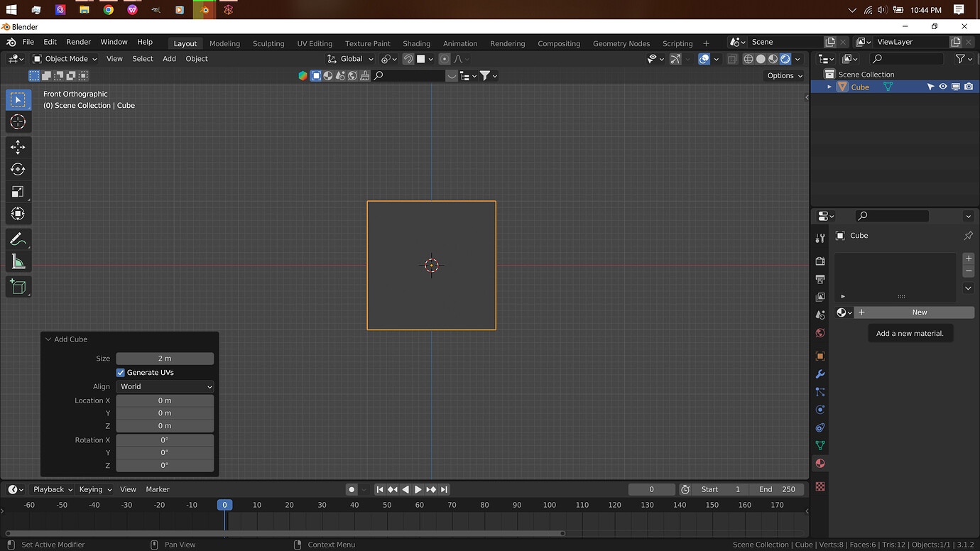This screenshot has width=980, height=551.
Task: Choose the Add Cube tool icon
Action: click(18, 287)
